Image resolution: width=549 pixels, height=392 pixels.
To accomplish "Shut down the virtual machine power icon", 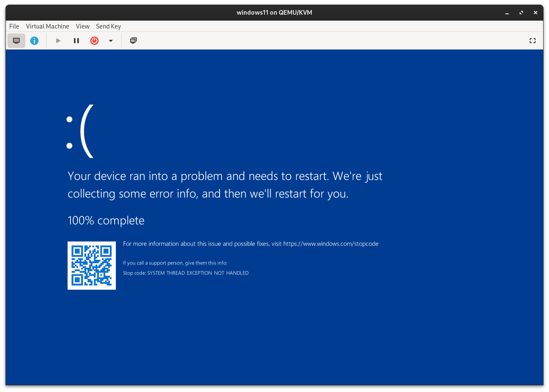I will [94, 41].
